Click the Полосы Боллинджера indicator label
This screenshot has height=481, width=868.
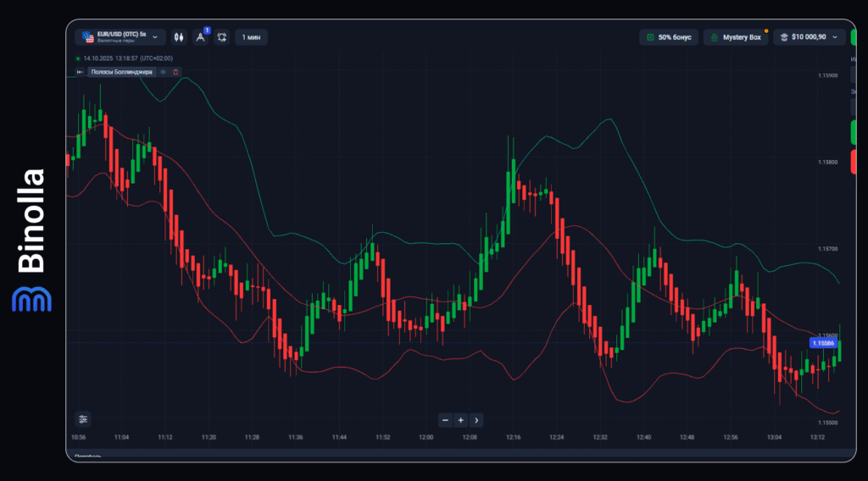[x=121, y=72]
